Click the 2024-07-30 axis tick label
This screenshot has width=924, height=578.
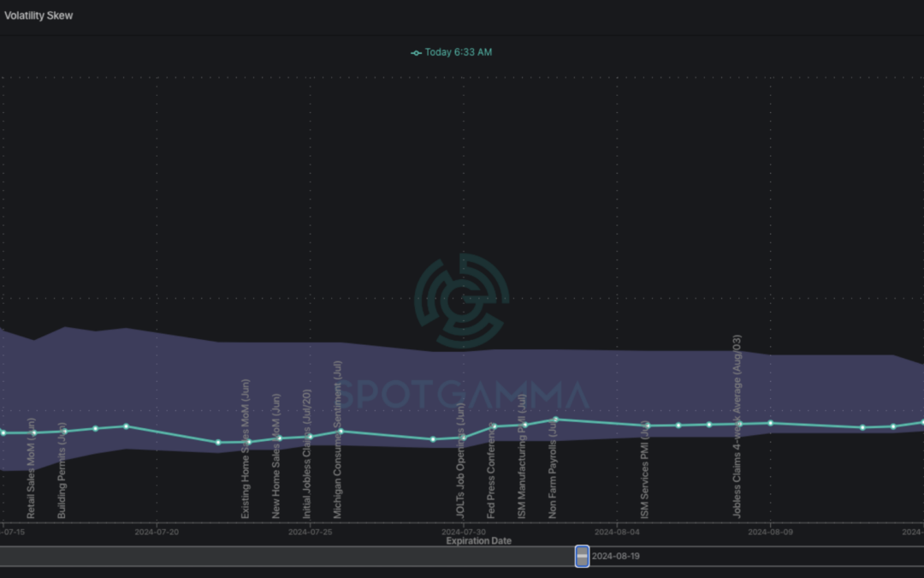pos(464,532)
